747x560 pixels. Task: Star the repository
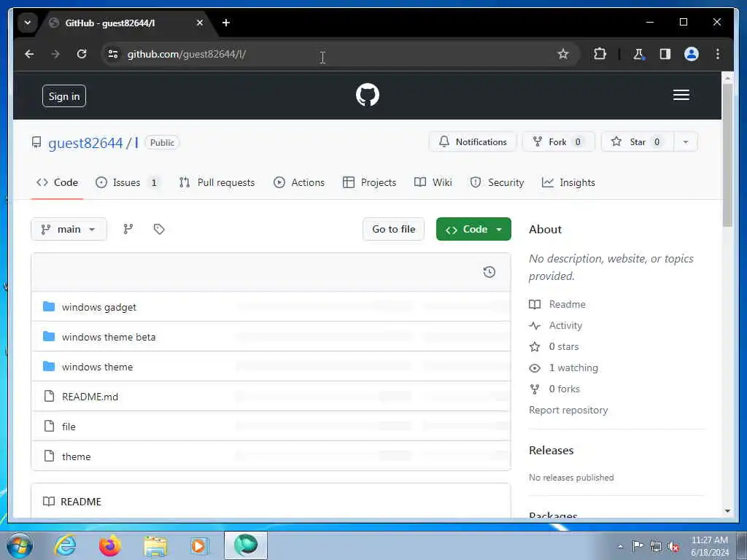(x=638, y=142)
